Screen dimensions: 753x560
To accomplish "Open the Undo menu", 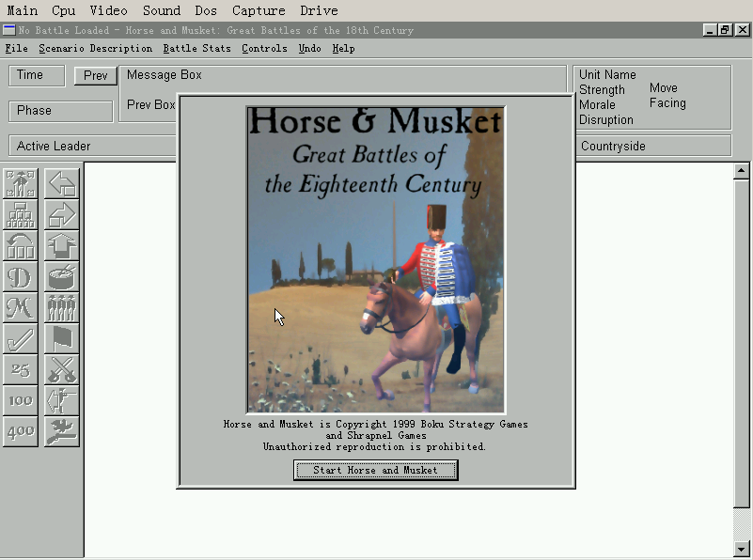I will click(309, 49).
